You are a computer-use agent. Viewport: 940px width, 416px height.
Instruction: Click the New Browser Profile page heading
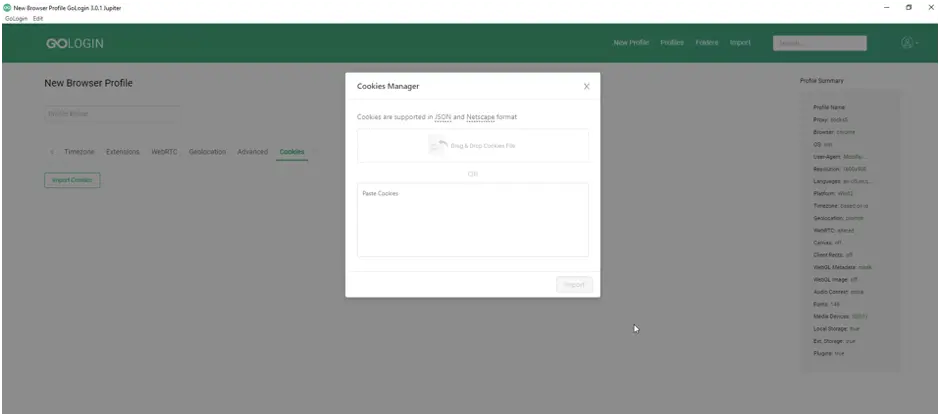[x=88, y=83]
